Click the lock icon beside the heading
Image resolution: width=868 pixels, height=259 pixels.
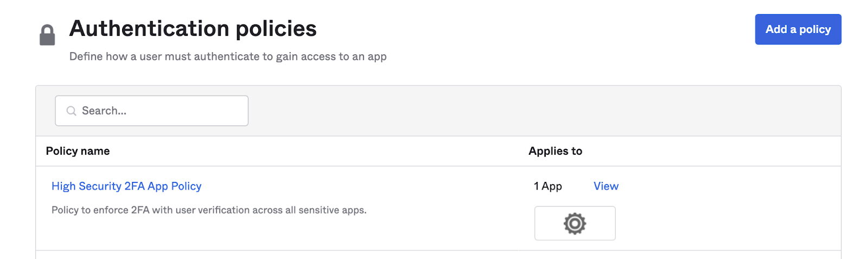(47, 35)
